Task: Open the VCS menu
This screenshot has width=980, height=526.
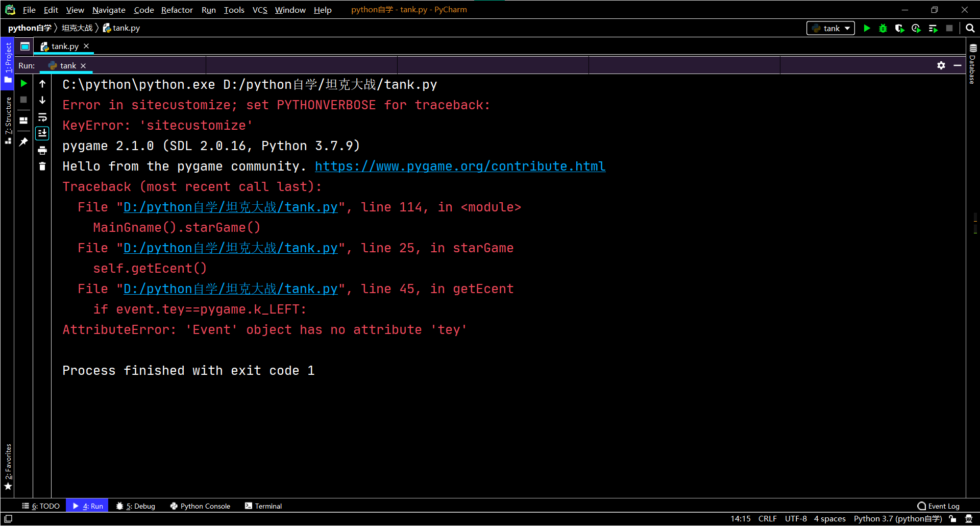Action: (x=260, y=10)
